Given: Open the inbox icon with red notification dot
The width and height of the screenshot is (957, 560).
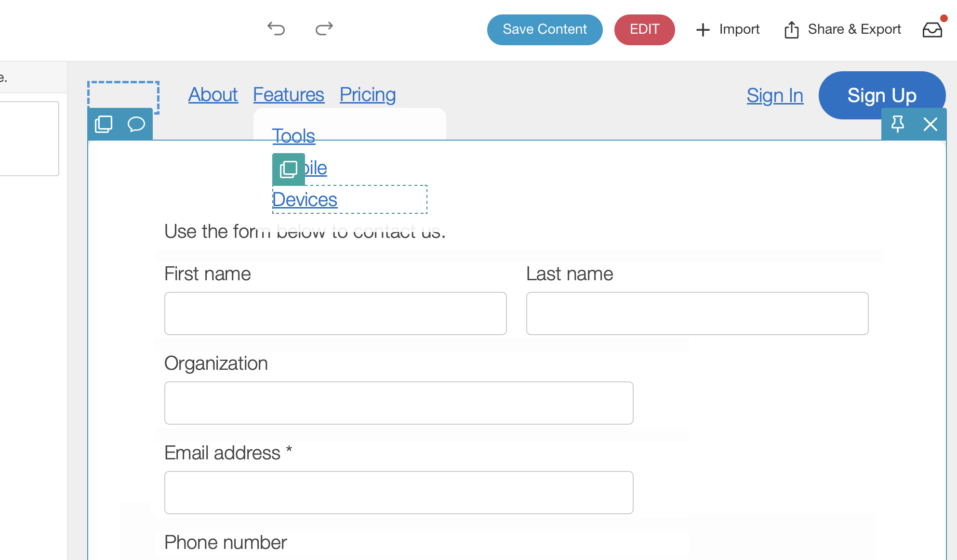Looking at the screenshot, I should click(x=933, y=29).
